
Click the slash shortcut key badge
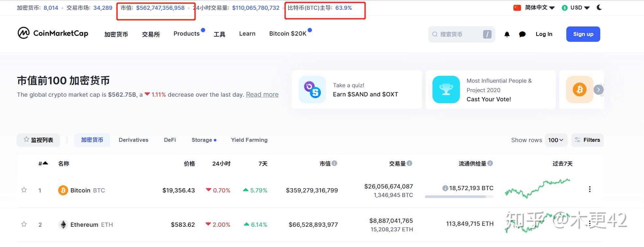click(x=487, y=34)
